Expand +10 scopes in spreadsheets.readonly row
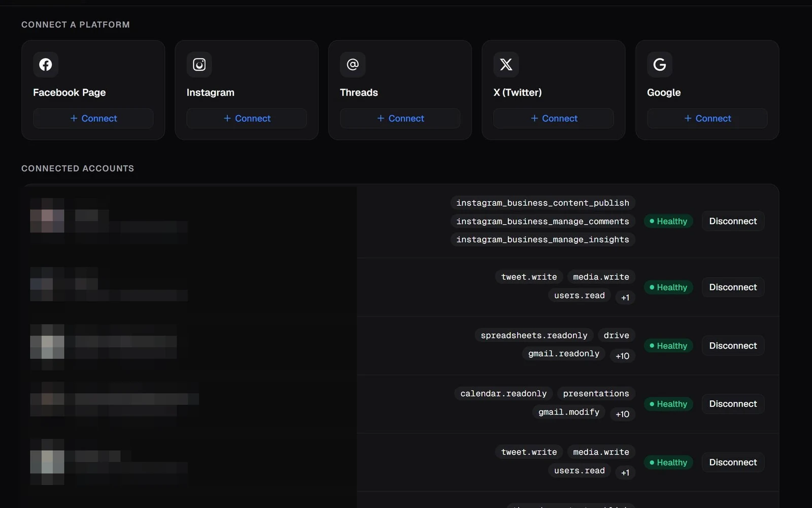 tap(623, 356)
